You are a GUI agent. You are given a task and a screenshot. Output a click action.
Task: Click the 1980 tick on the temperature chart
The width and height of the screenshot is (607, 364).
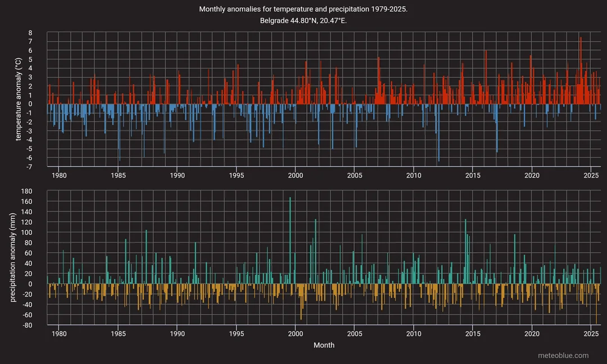(x=59, y=175)
